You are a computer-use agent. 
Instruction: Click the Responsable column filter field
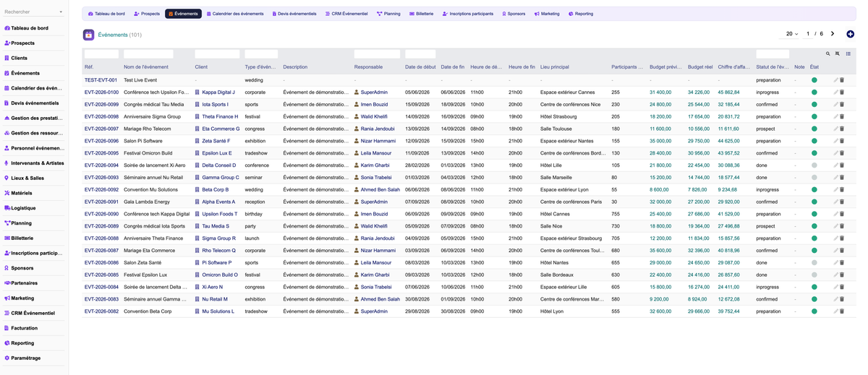click(377, 54)
